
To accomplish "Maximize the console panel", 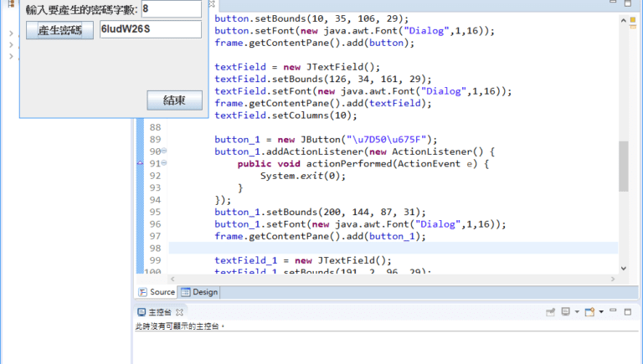I will coord(629,311).
